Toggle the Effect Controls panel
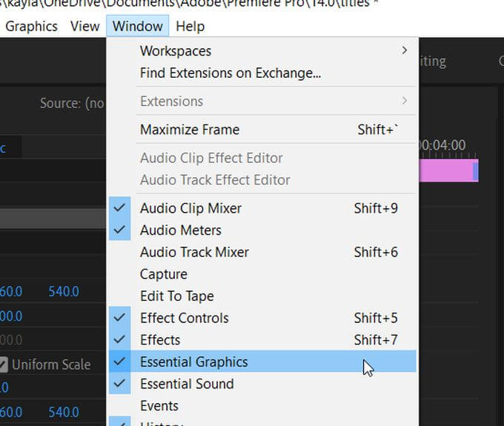The height and width of the screenshot is (426, 504). [184, 318]
